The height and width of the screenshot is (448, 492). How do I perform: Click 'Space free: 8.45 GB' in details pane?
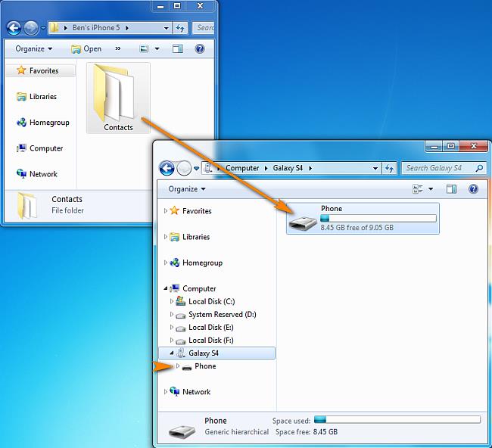point(307,432)
